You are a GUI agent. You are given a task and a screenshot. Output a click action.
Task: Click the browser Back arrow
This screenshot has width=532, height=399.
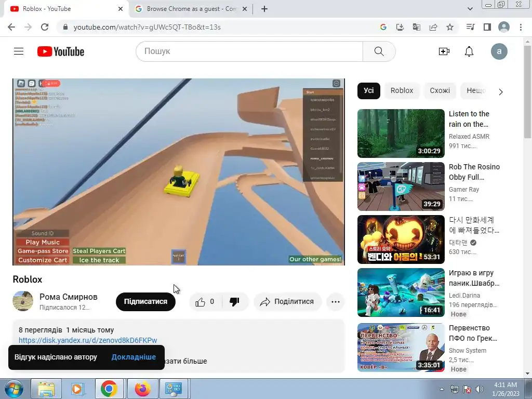(11, 27)
